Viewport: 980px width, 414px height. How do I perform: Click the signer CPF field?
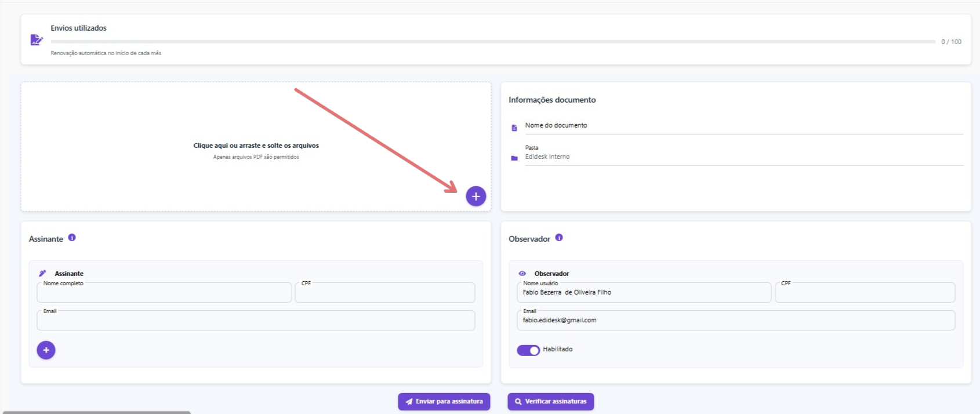pyautogui.click(x=384, y=293)
